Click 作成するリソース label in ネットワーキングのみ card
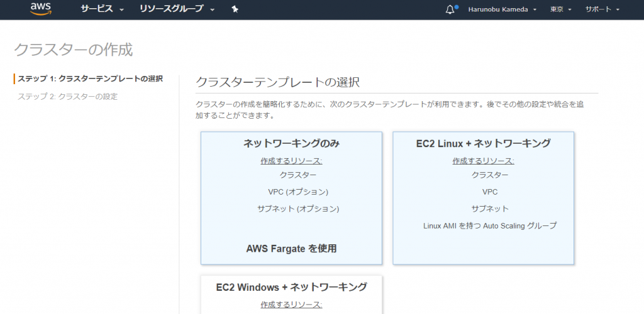Viewport: 644px width, 314px height. tap(291, 161)
